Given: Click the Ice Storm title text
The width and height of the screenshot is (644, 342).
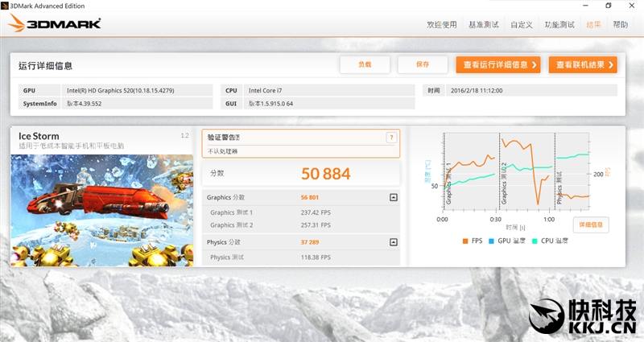Looking at the screenshot, I should pos(39,136).
